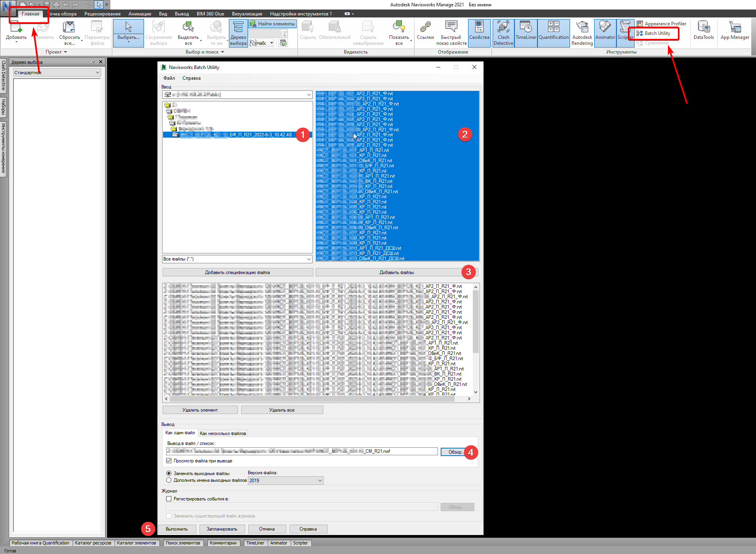Viewport: 756px width, 554px height.
Task: Open Batch Utility in ribbon
Action: [653, 33]
